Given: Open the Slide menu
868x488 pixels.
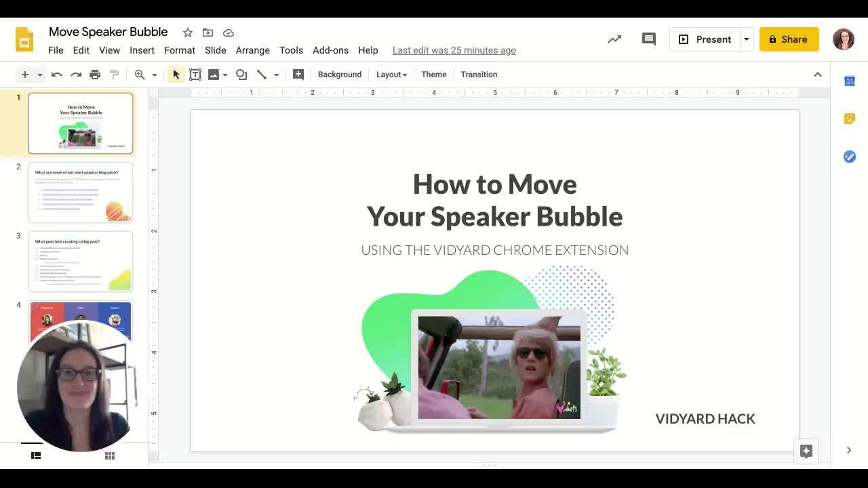Looking at the screenshot, I should click(x=216, y=50).
